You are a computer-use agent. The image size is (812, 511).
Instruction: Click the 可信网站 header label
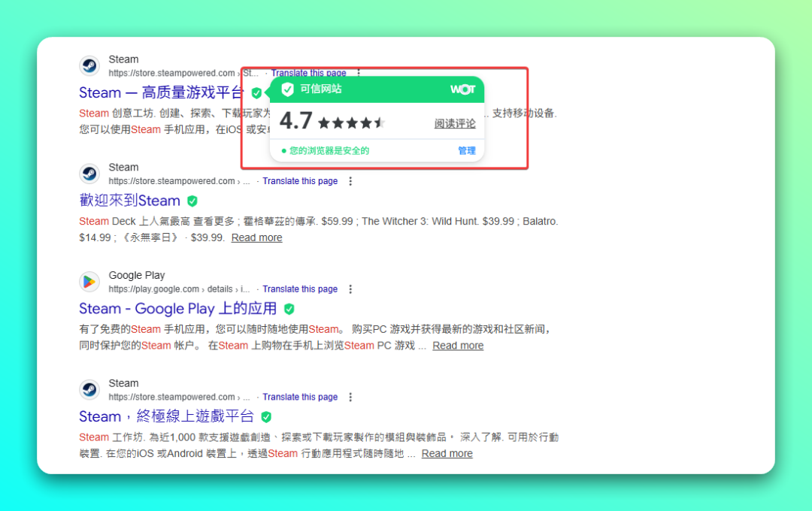click(x=321, y=89)
